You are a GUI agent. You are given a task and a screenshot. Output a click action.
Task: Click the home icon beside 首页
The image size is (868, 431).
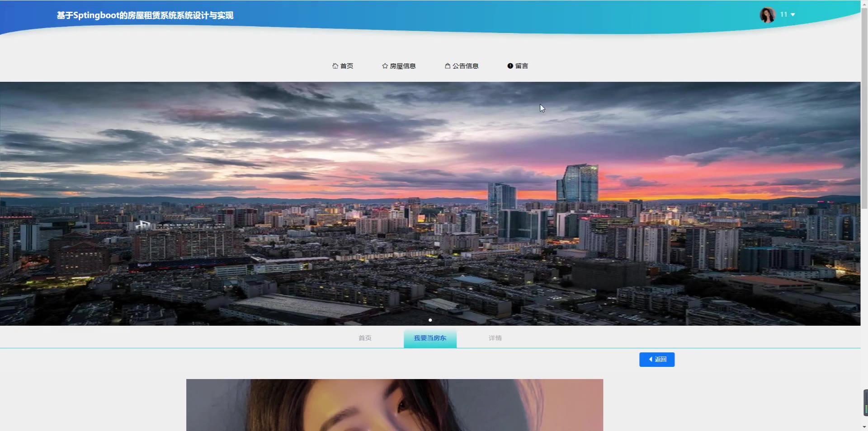(335, 66)
